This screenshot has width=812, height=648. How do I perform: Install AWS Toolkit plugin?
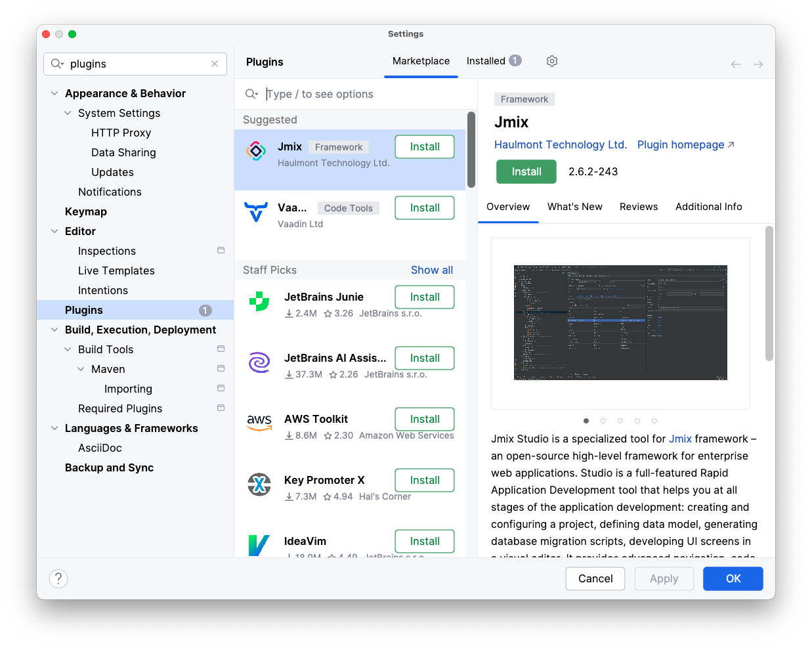point(425,420)
